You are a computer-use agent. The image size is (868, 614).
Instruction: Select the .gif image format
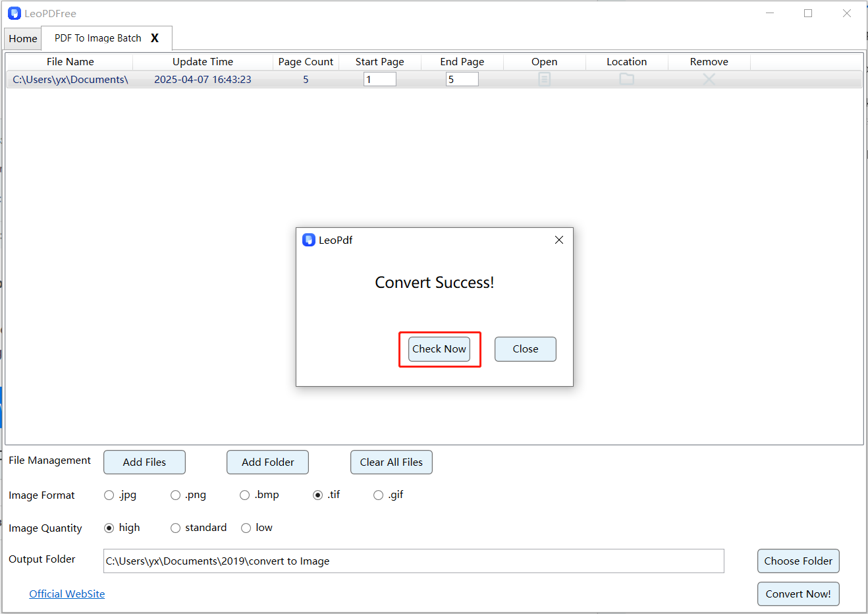pos(379,495)
